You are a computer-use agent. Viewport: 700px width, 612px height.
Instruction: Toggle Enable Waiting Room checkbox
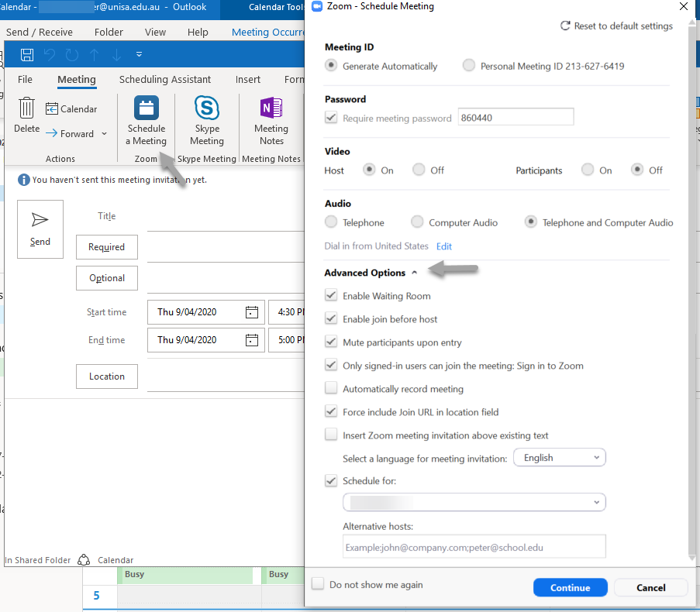click(331, 295)
